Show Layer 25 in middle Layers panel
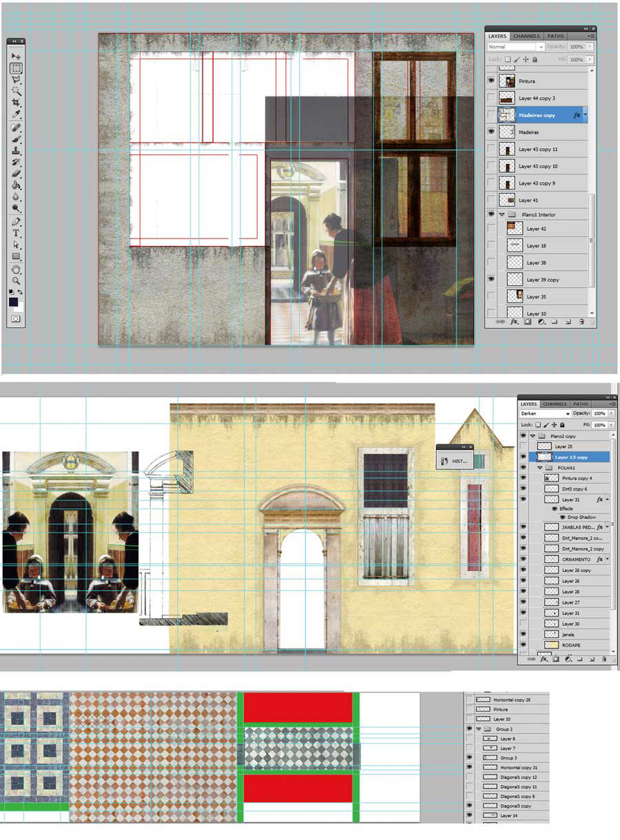This screenshot has width=620, height=840. click(x=523, y=447)
